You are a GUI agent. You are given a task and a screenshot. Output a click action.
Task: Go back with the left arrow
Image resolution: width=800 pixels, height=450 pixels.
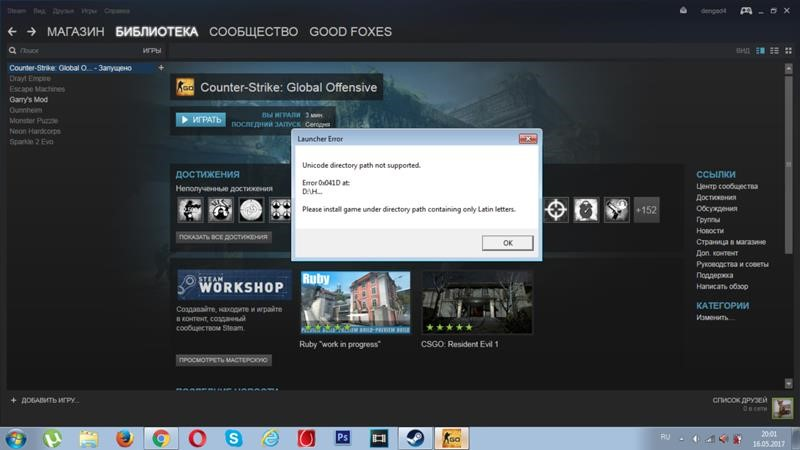click(x=12, y=32)
